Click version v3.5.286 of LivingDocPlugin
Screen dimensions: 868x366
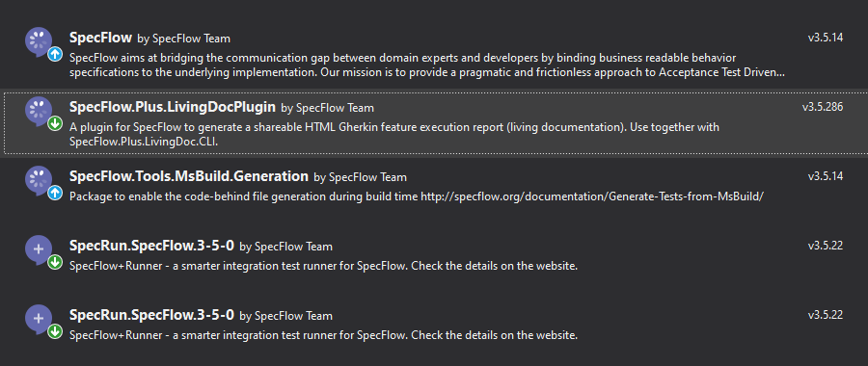coord(823,107)
